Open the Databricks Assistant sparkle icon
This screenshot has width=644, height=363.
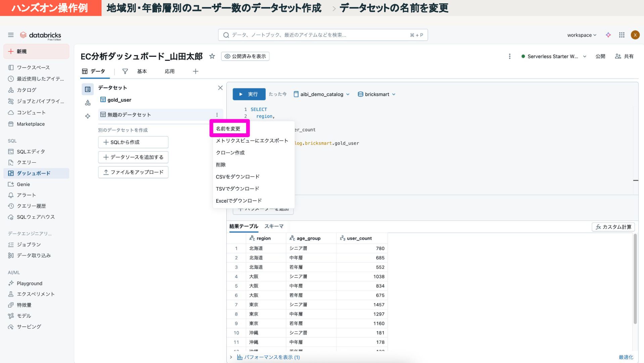(608, 35)
